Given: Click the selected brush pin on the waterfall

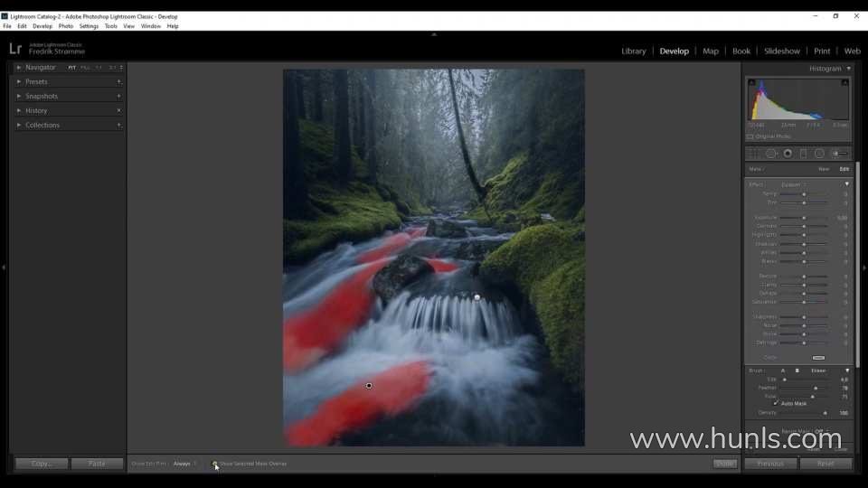Looking at the screenshot, I should (x=369, y=386).
